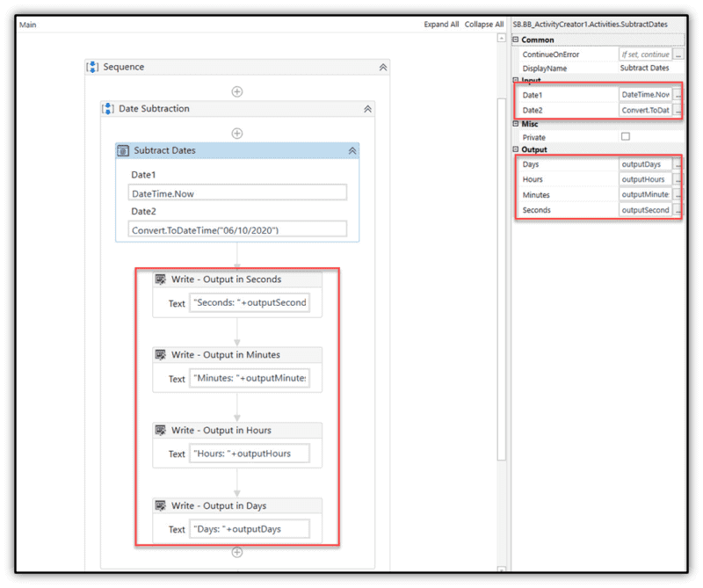Click Expand All
Viewport: 703px width, 588px height.
(x=441, y=24)
